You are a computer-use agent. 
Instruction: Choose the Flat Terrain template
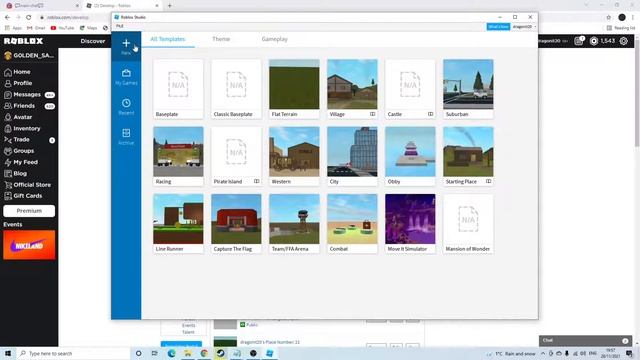click(294, 89)
